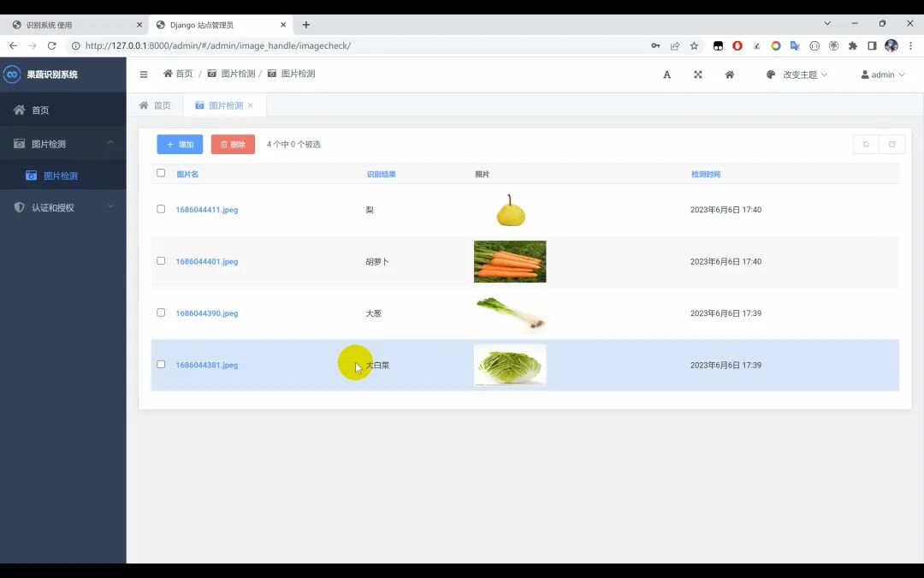The height and width of the screenshot is (578, 924).
Task: Open the 1686044411.jpeg link
Action: click(207, 210)
